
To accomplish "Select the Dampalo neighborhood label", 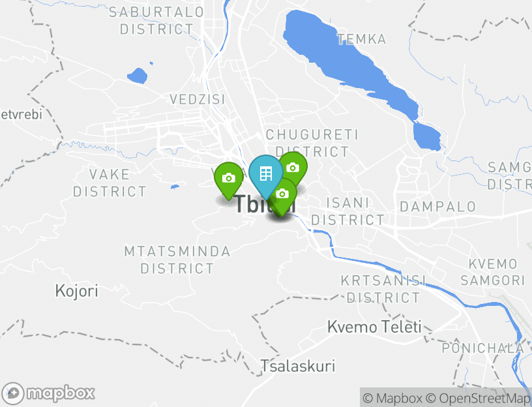I will 437,207.
